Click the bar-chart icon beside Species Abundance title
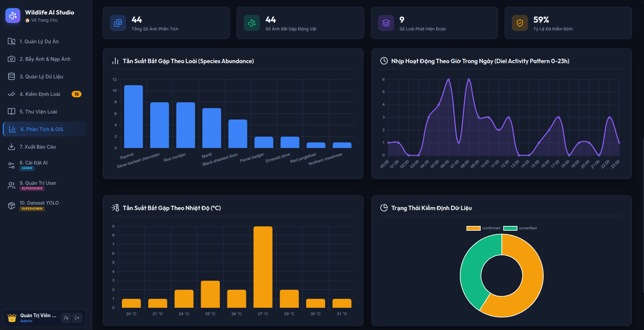 pyautogui.click(x=115, y=61)
